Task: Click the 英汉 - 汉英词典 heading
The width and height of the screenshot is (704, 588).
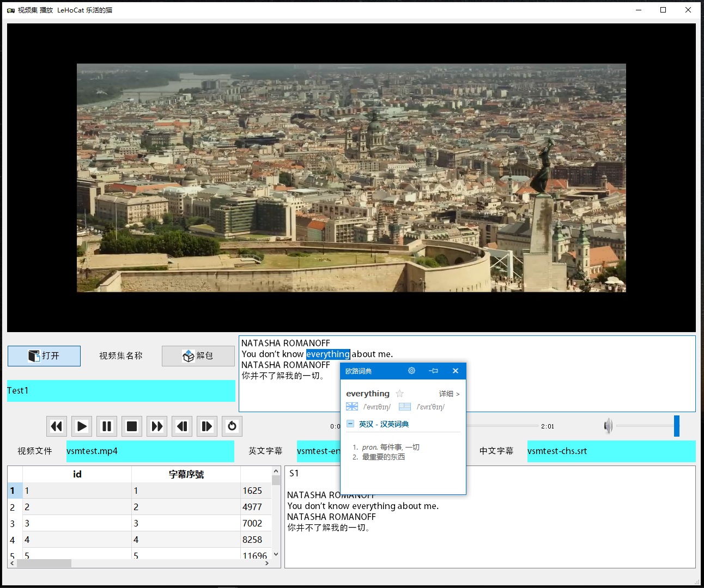Action: click(384, 424)
